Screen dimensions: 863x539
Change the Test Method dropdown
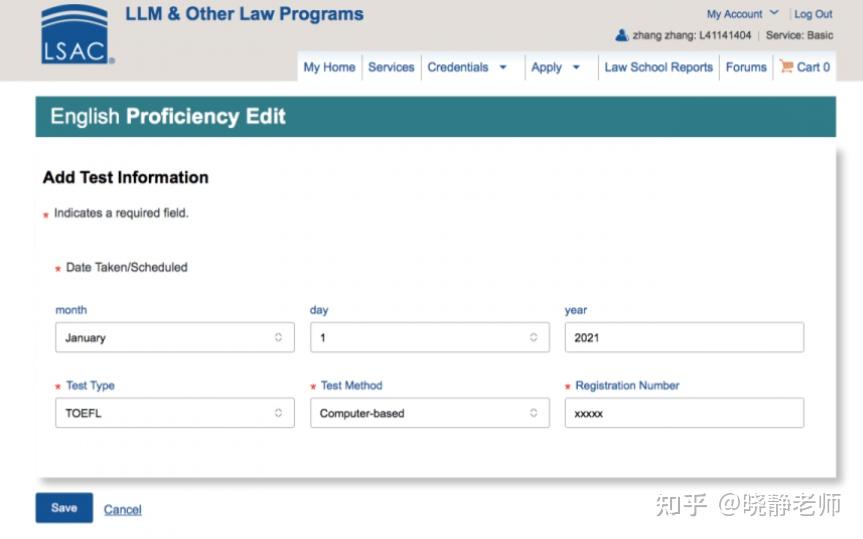coord(429,413)
